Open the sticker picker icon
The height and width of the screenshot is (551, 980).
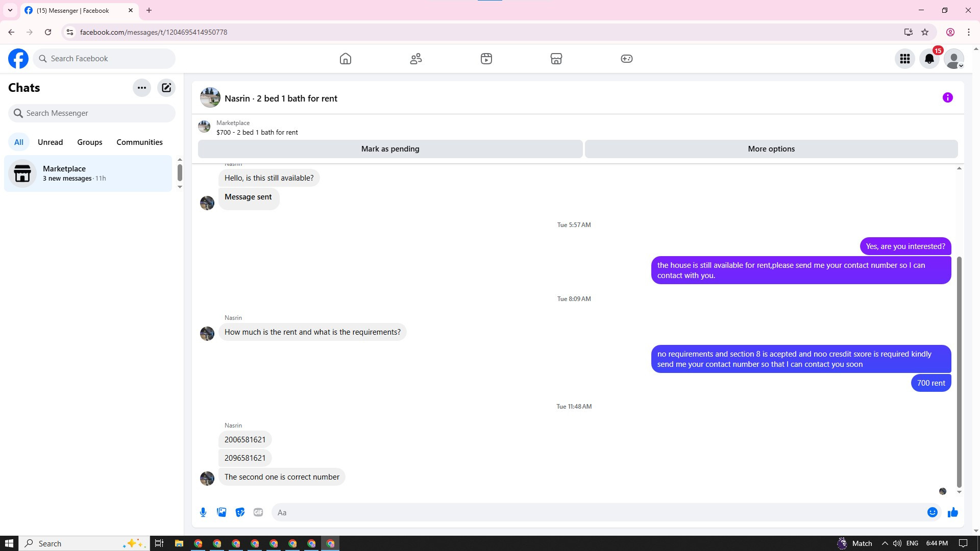(x=240, y=512)
